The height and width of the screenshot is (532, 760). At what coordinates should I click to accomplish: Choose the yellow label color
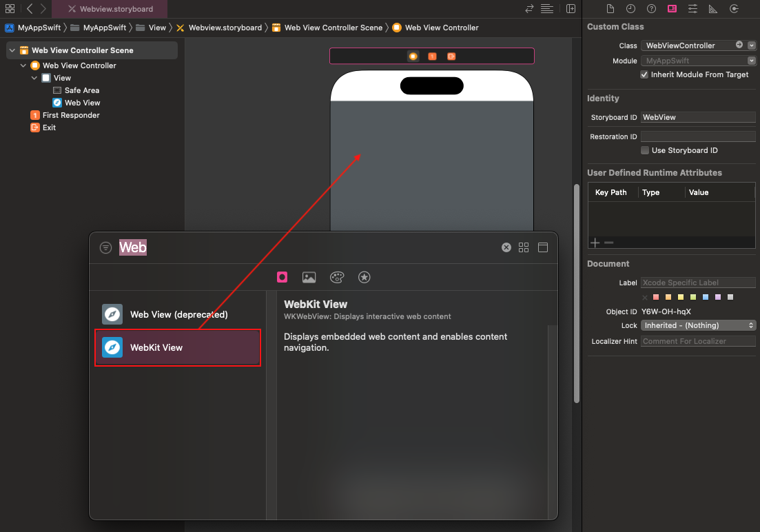pyautogui.click(x=681, y=297)
